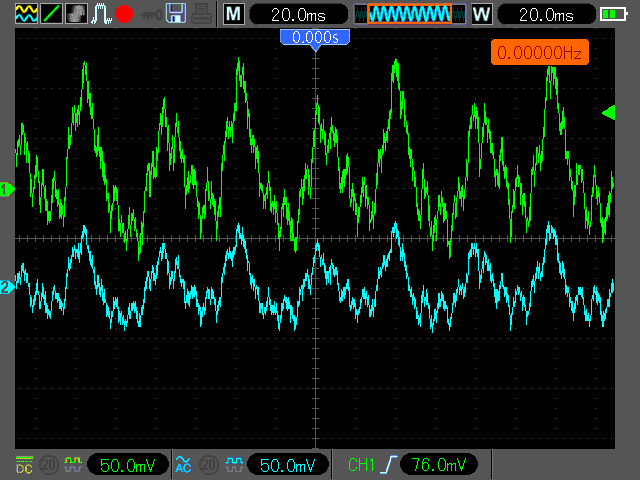
Task: Check the green battery indicator icon
Action: [613, 14]
